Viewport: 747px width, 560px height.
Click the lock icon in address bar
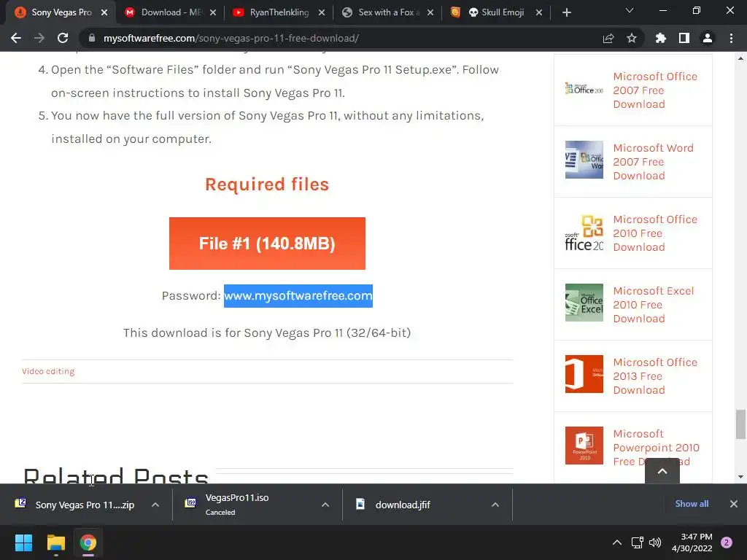(x=92, y=38)
